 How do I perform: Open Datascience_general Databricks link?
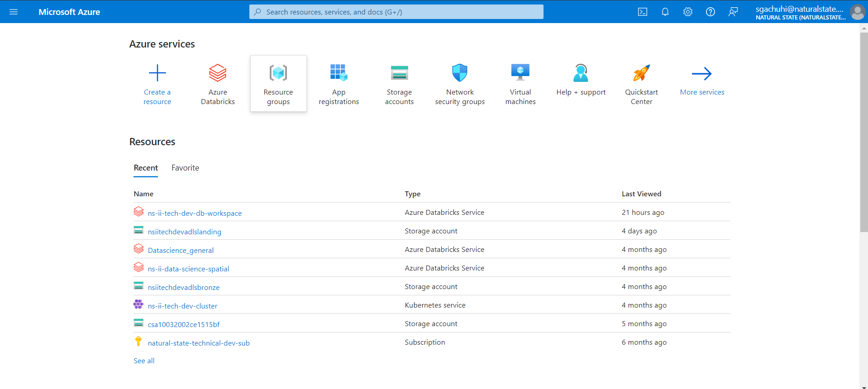click(x=181, y=250)
